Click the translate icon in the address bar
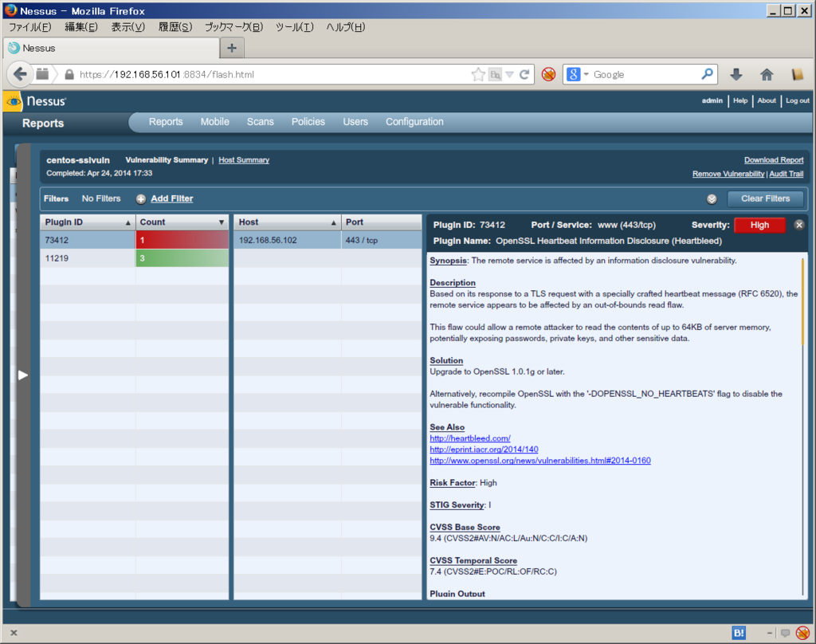 [x=495, y=75]
